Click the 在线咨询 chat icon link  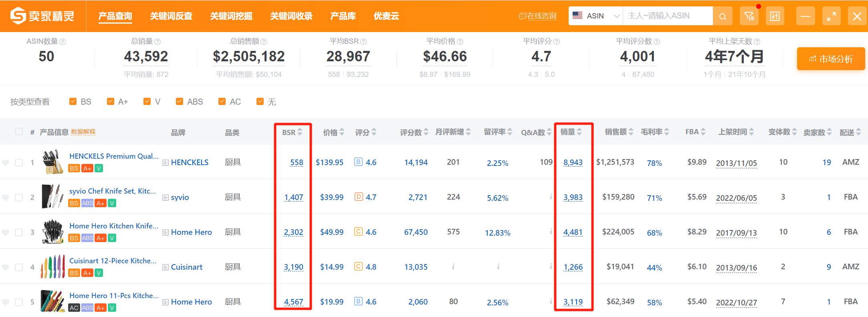538,16
